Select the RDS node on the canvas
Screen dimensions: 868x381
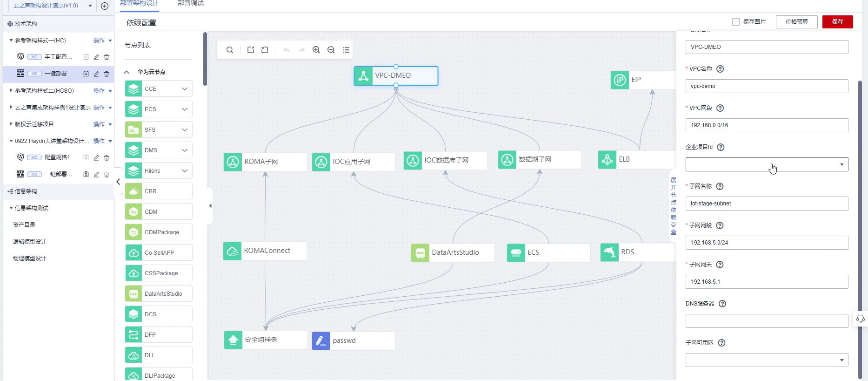(x=638, y=252)
